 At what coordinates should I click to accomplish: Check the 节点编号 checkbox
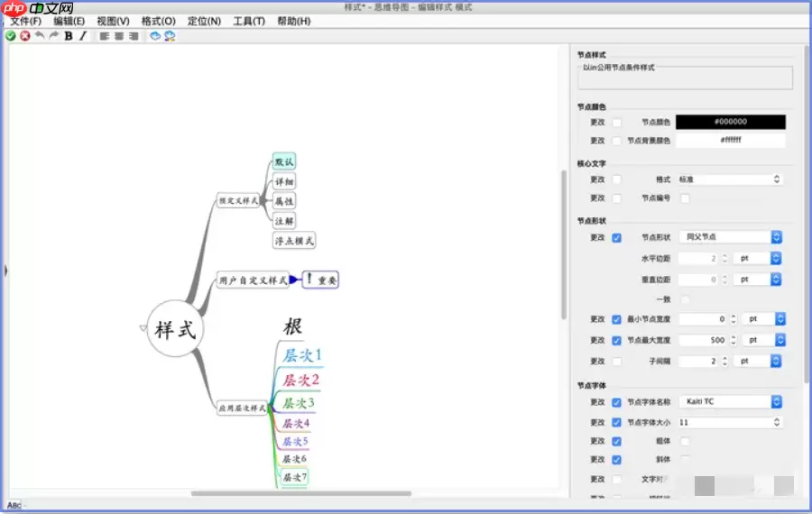point(685,198)
